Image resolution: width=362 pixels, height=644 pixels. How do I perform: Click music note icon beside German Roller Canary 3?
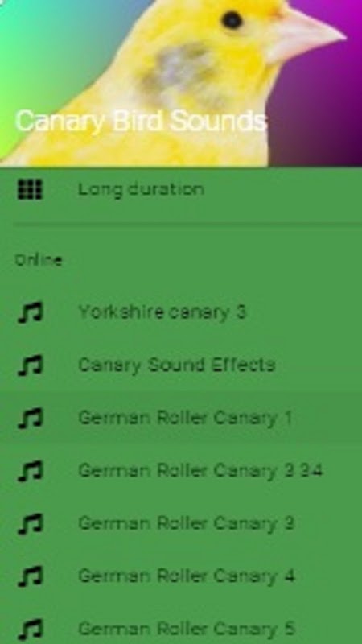(30, 523)
